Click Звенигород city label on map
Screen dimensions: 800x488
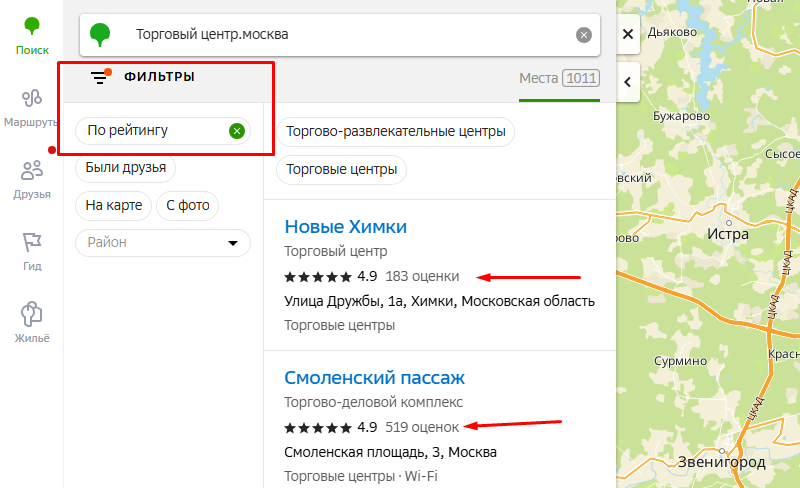pos(721,462)
